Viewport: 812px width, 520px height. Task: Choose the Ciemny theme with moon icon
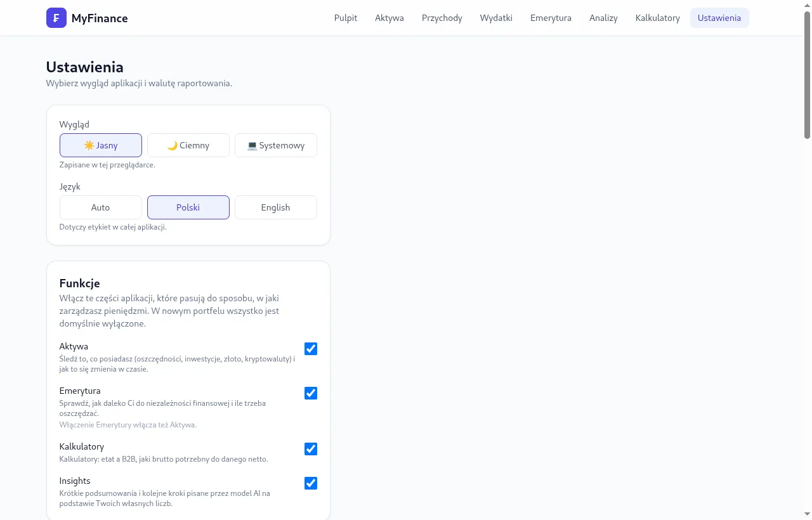(188, 145)
